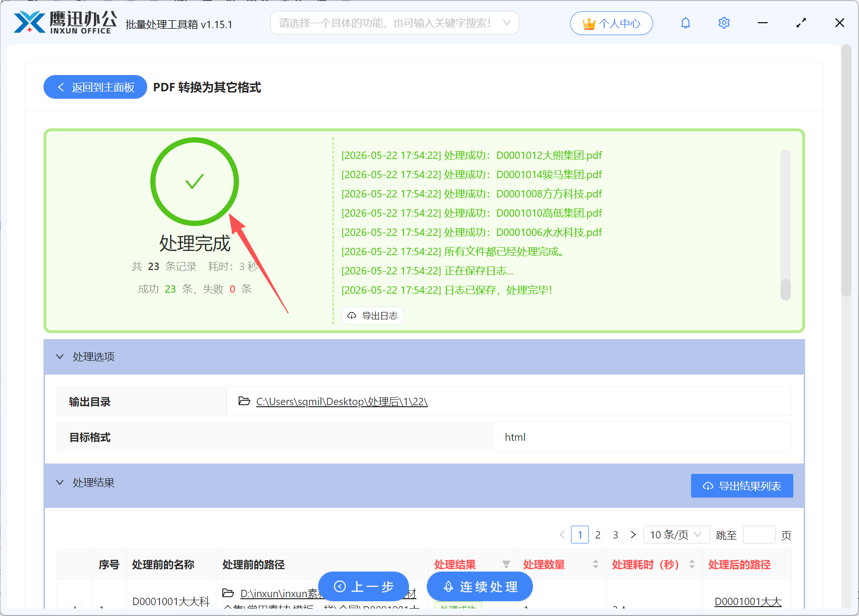The image size is (859, 616).
Task: Sort by 处理耗时 (秒) column arrows
Action: pyautogui.click(x=692, y=564)
